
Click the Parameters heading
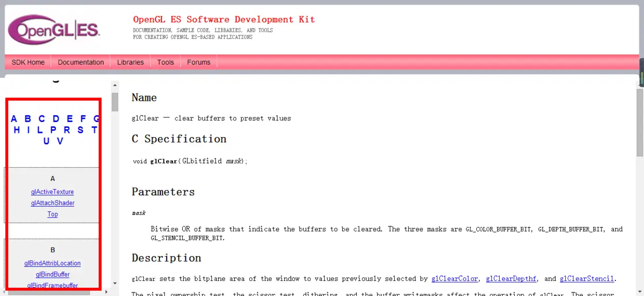(x=163, y=192)
